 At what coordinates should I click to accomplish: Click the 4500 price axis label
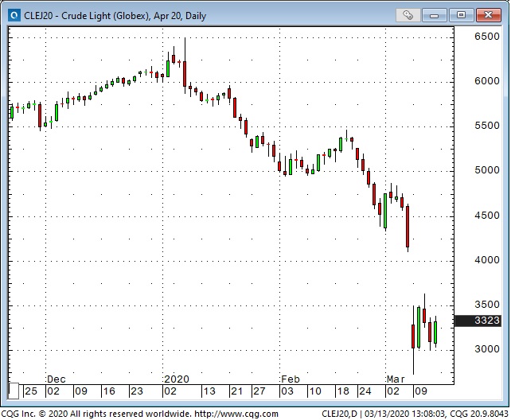tap(486, 216)
